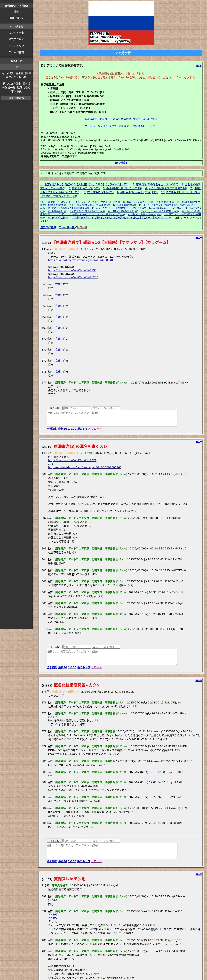Open 過去ログ倉庫 in the sidebar
The height and width of the screenshot is (980, 207).
point(16,39)
